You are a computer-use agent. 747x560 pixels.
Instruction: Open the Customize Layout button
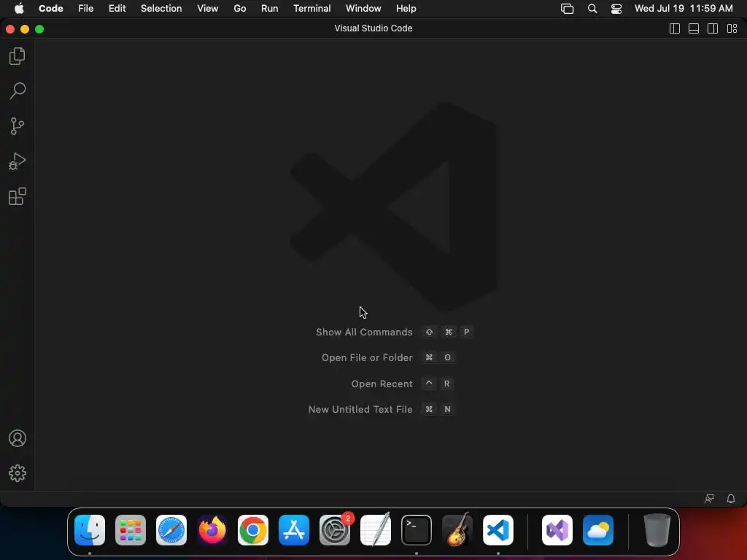click(x=732, y=28)
